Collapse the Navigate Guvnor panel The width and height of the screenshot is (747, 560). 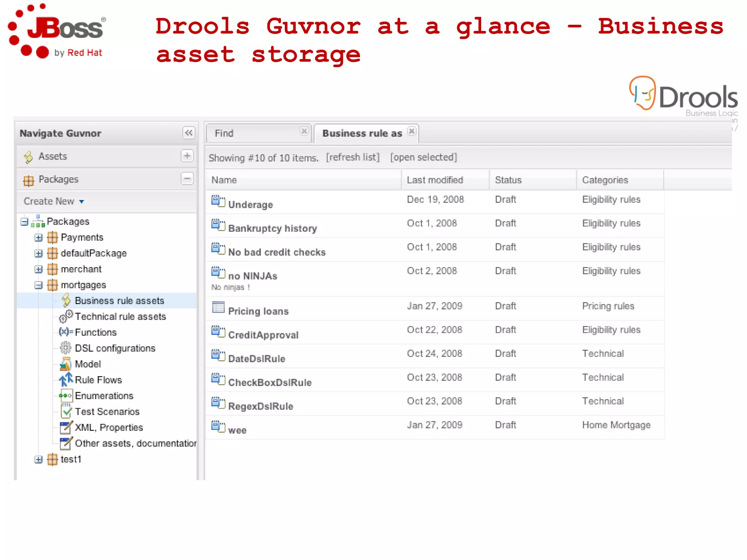click(189, 133)
